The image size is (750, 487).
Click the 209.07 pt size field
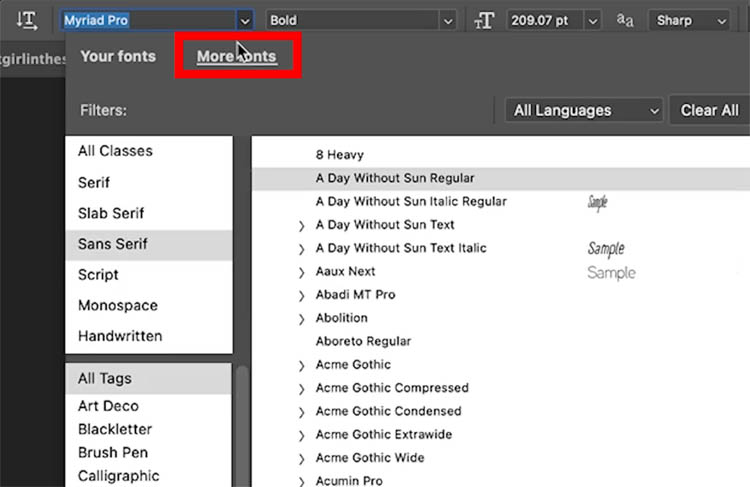[x=545, y=21]
